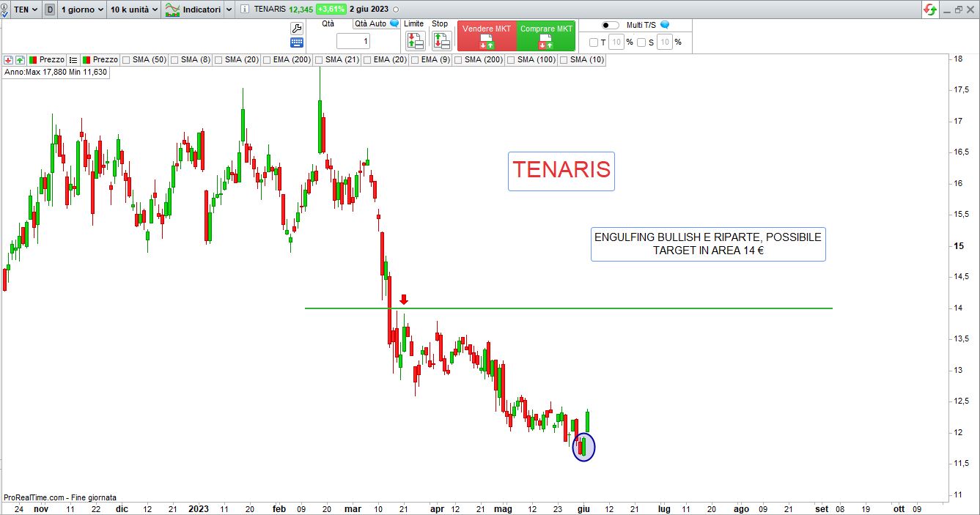The height and width of the screenshot is (515, 980).
Task: Click the 2 giu 2023 date
Action: click(x=369, y=10)
